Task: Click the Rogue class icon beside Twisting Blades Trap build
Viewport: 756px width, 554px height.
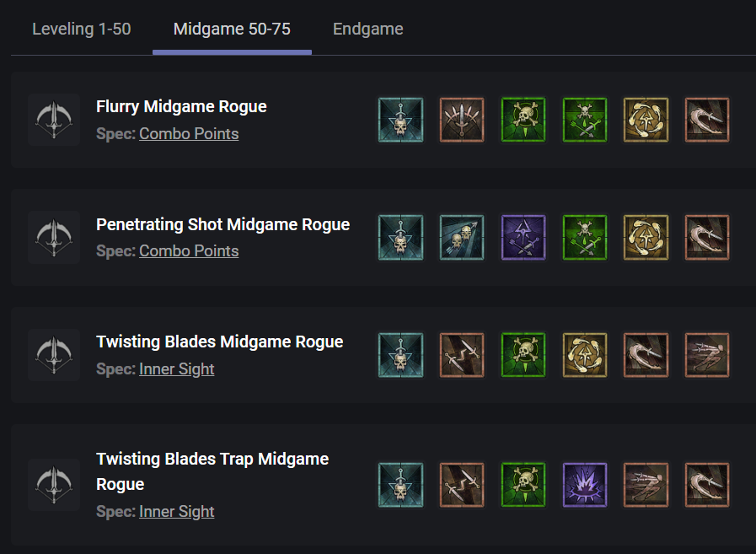Action: 54,485
